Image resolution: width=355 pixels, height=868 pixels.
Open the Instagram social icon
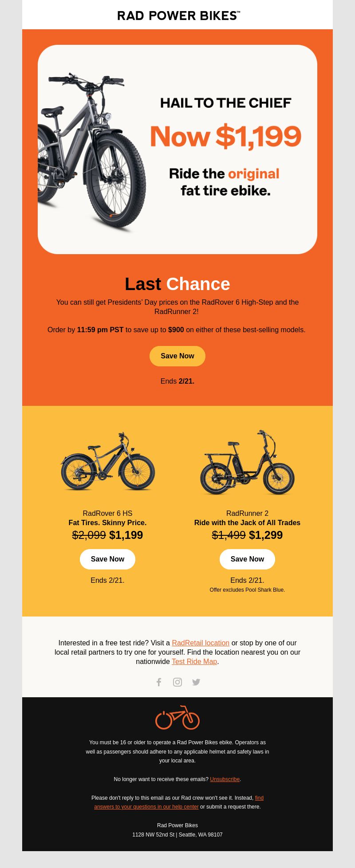(x=177, y=682)
